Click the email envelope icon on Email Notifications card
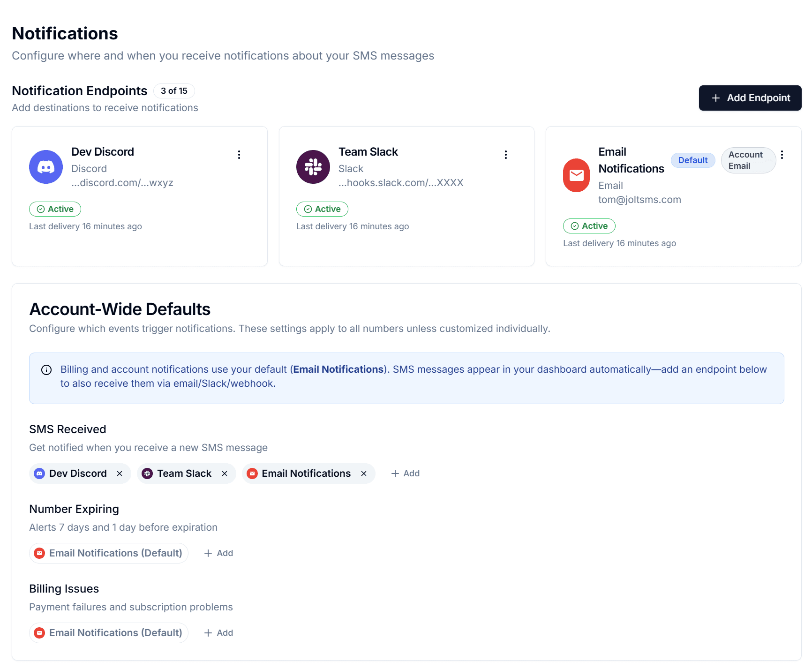 pyautogui.click(x=576, y=175)
